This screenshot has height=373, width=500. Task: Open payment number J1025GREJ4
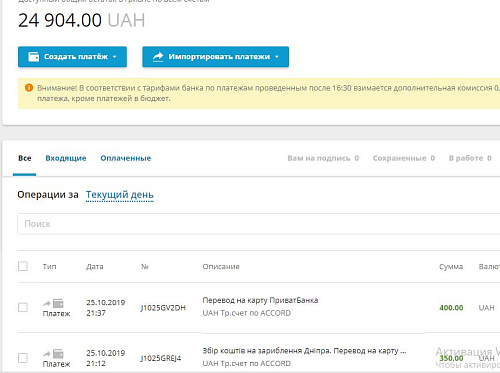(x=161, y=358)
